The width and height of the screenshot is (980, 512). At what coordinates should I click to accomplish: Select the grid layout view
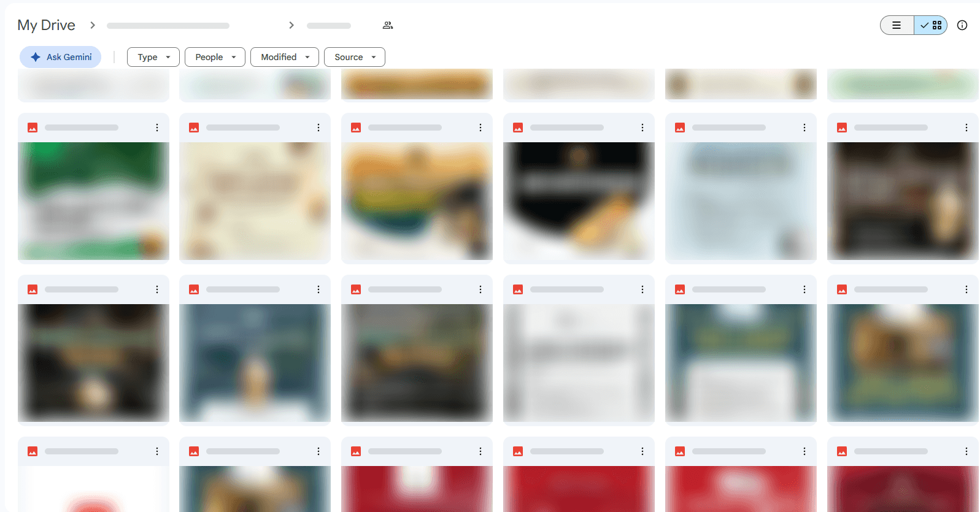point(931,25)
